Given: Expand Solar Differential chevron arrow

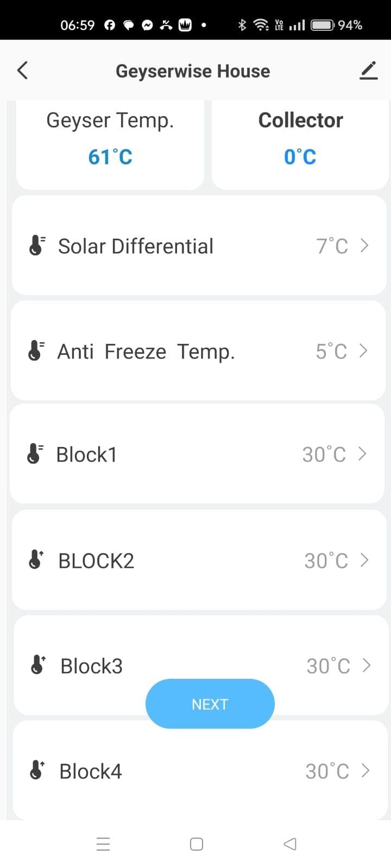Looking at the screenshot, I should (x=364, y=246).
